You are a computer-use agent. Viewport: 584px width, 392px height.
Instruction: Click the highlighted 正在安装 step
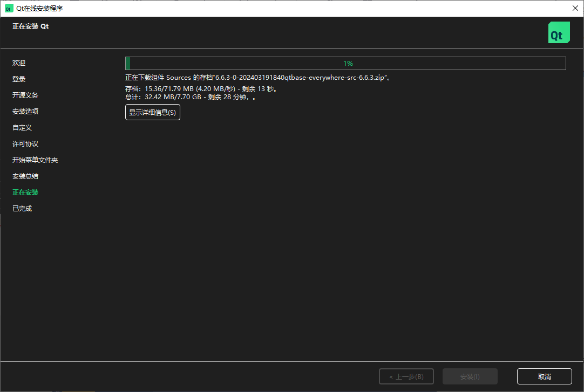(24, 192)
